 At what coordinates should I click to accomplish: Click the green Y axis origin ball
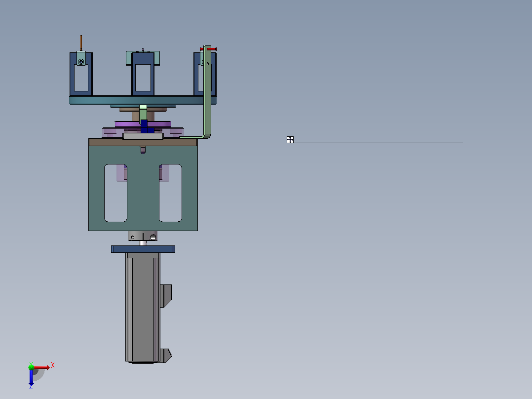point(31,367)
